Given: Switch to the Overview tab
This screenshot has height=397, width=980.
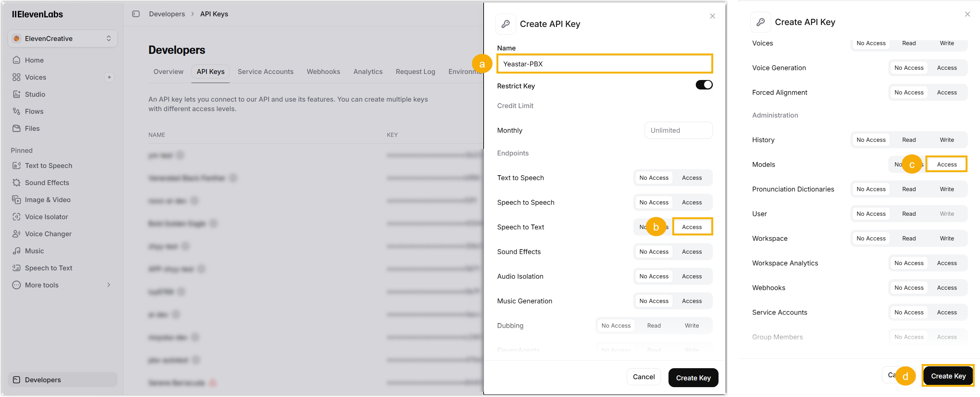Looking at the screenshot, I should 168,72.
